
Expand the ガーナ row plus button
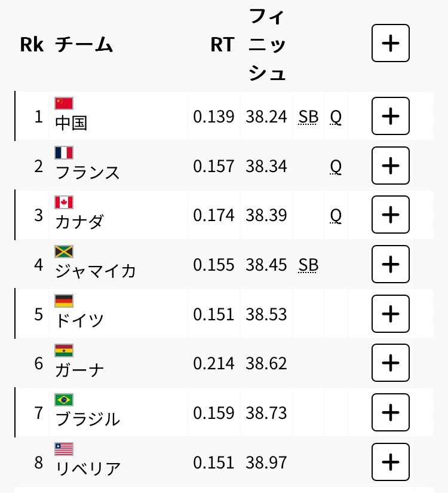391,363
